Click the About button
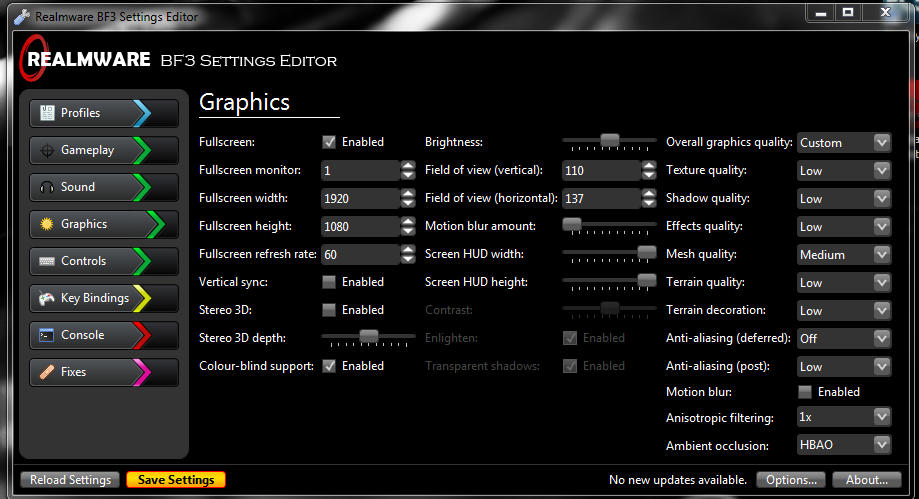This screenshot has height=499, width=919. (x=867, y=480)
